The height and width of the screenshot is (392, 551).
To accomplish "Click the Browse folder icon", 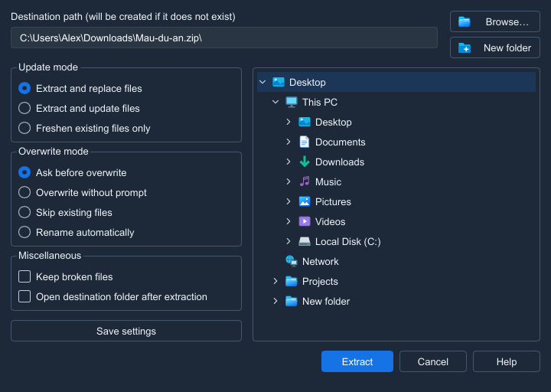I will pos(465,21).
